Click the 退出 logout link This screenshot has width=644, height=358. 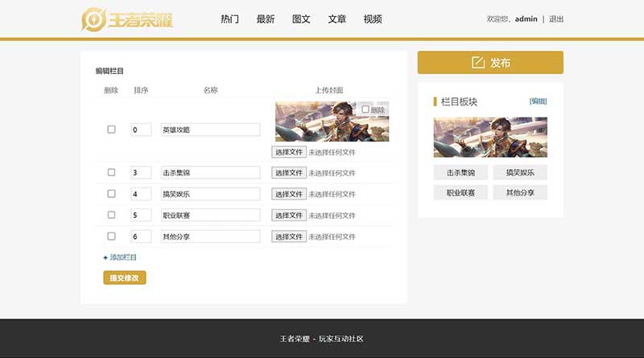(556, 19)
